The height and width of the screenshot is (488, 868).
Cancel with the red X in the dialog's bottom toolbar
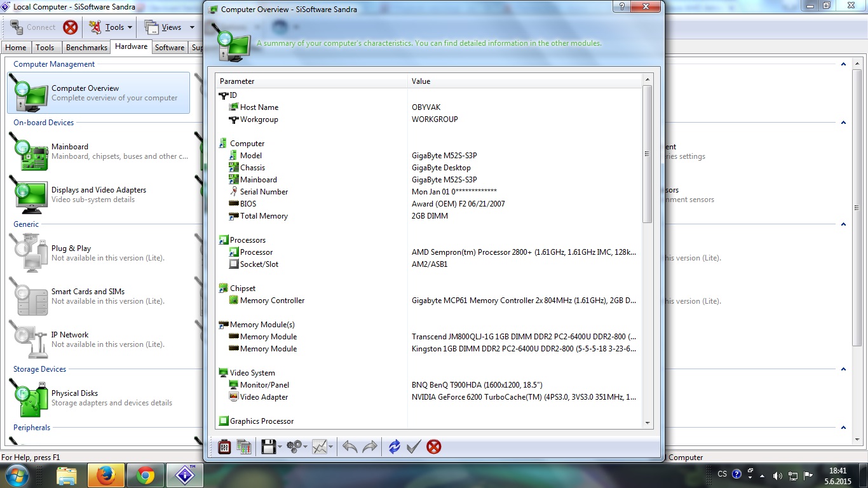tap(434, 447)
